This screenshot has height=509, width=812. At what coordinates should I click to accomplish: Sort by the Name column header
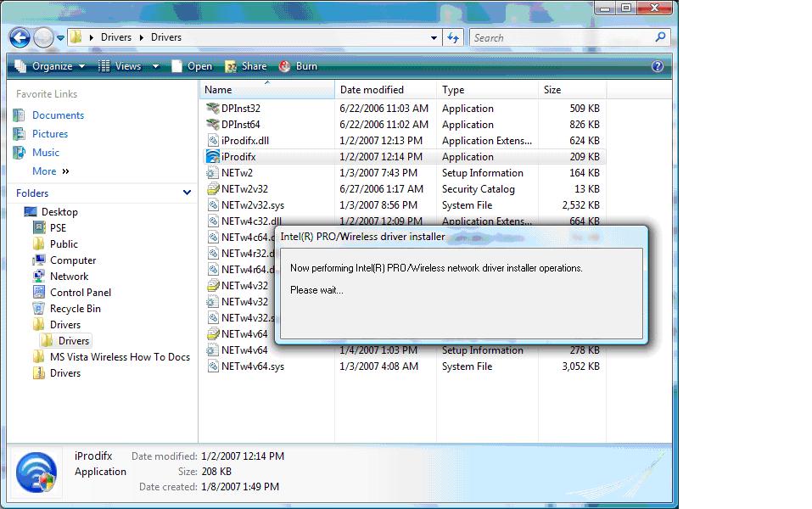click(267, 90)
